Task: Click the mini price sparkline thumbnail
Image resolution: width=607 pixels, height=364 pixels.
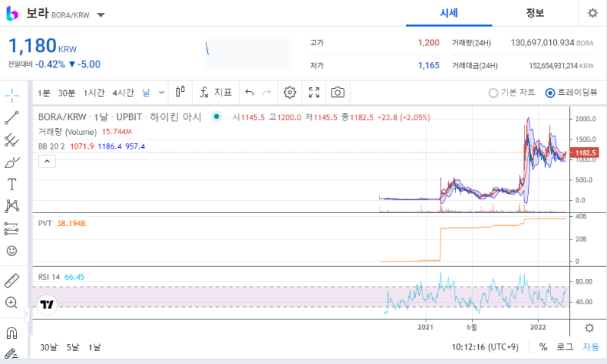Action: [x=249, y=54]
